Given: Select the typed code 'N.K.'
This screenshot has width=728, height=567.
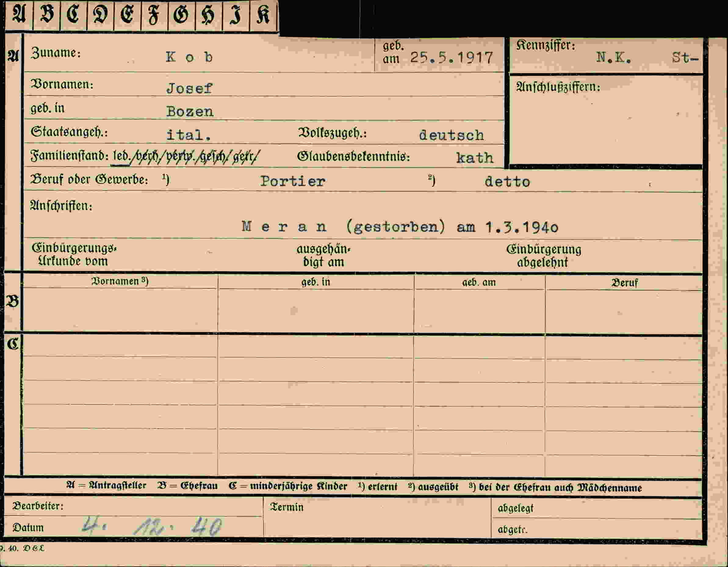Looking at the screenshot, I should (x=613, y=58).
